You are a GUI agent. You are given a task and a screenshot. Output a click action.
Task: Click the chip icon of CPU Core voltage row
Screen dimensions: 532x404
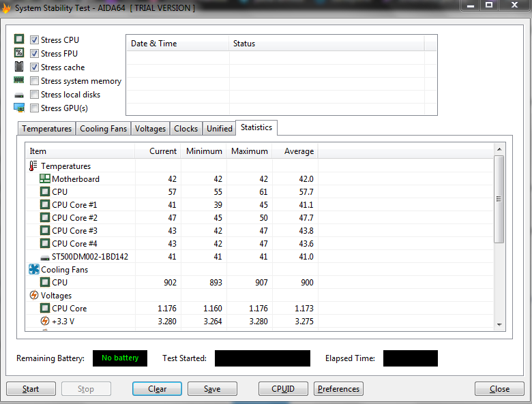(x=45, y=308)
